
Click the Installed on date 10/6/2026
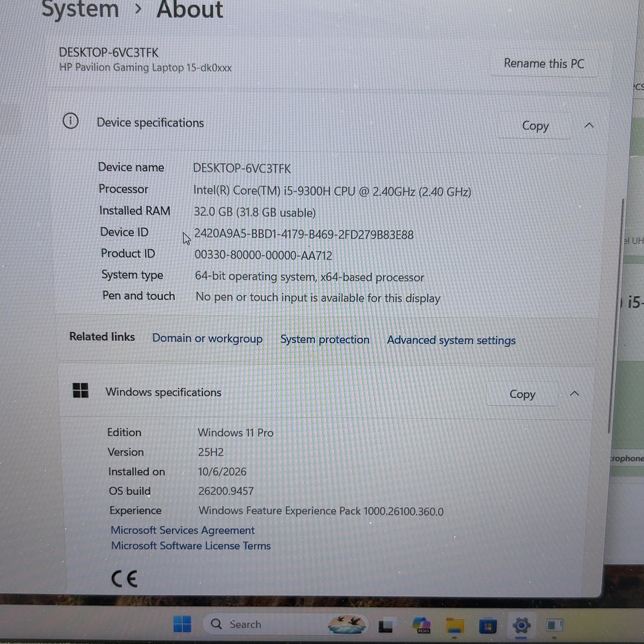tap(222, 472)
